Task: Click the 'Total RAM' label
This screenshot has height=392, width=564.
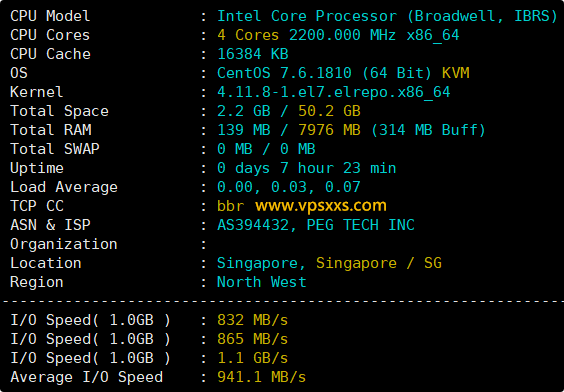Action: pos(50,130)
